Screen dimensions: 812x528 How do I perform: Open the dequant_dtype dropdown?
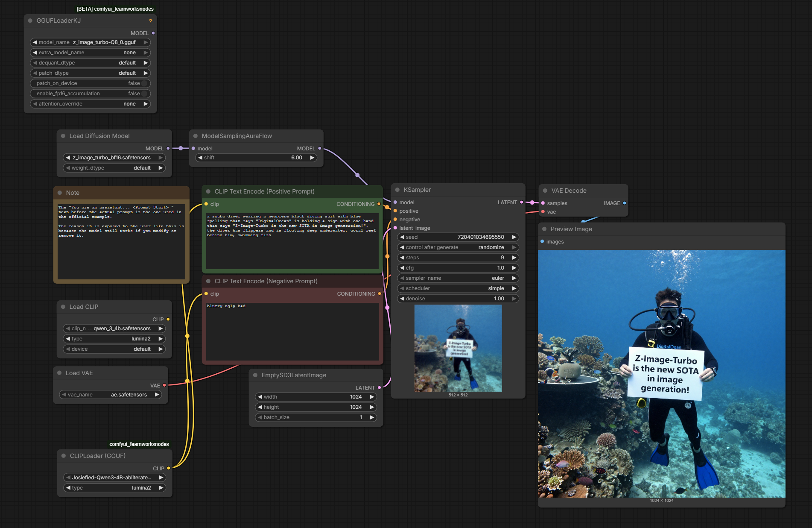91,63
